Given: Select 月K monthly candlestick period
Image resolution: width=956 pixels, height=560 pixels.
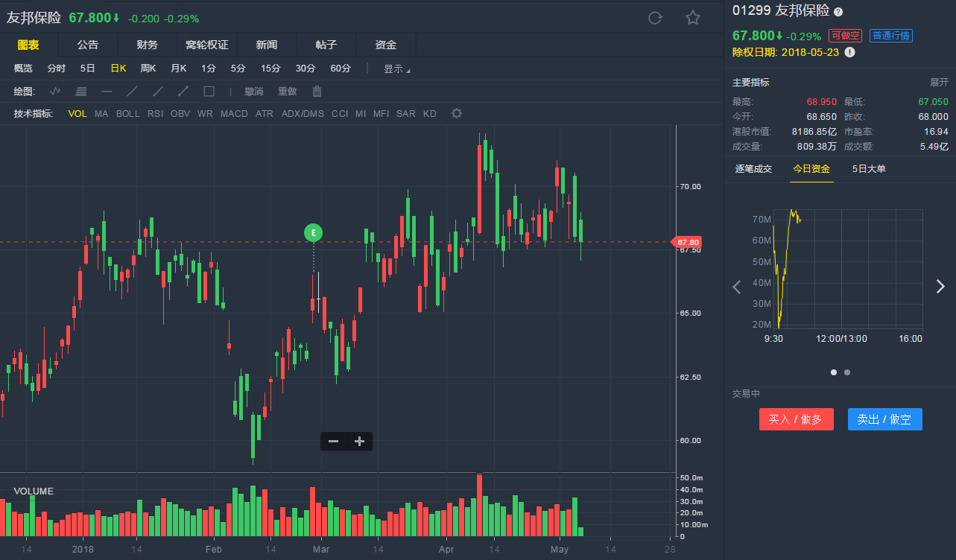Looking at the screenshot, I should pyautogui.click(x=178, y=69).
